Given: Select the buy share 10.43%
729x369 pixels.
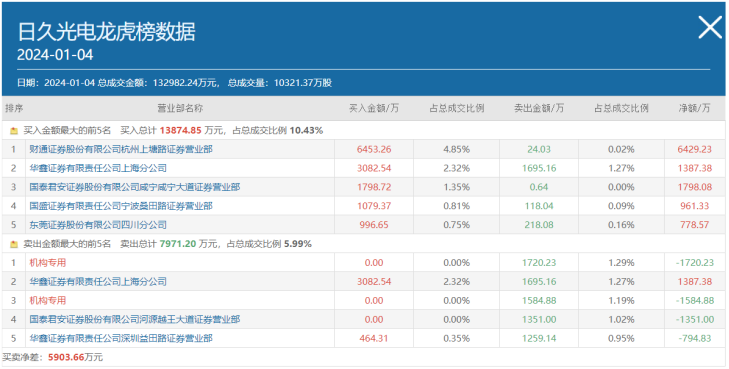Looking at the screenshot, I should (306, 131).
